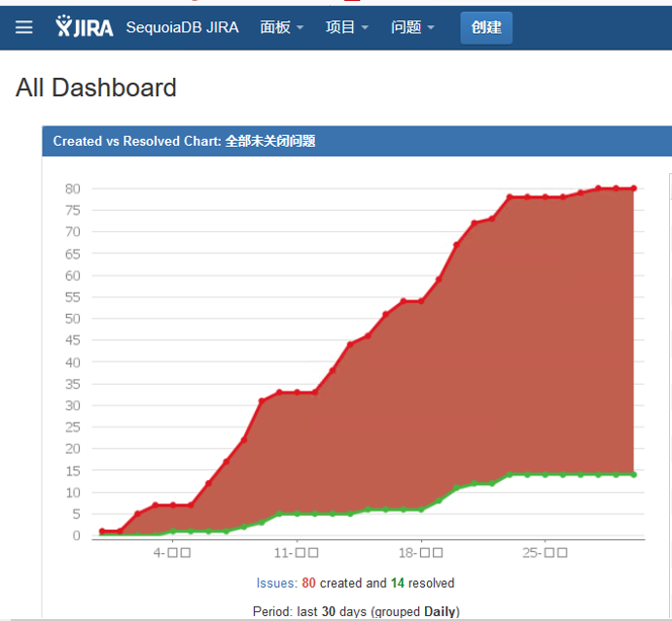Click the JIRA logo
Image resolution: width=672 pixels, height=621 pixels.
point(85,27)
